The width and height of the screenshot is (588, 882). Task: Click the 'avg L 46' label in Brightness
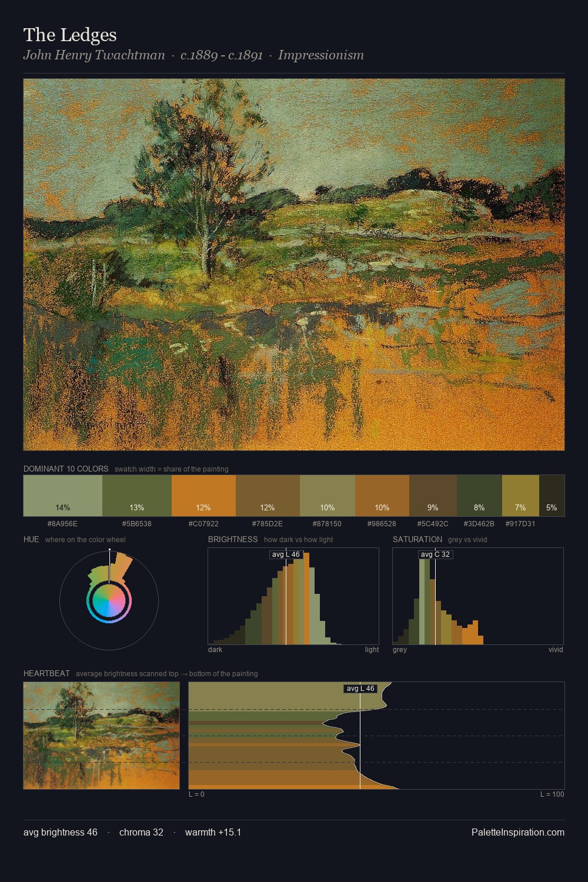pyautogui.click(x=286, y=554)
